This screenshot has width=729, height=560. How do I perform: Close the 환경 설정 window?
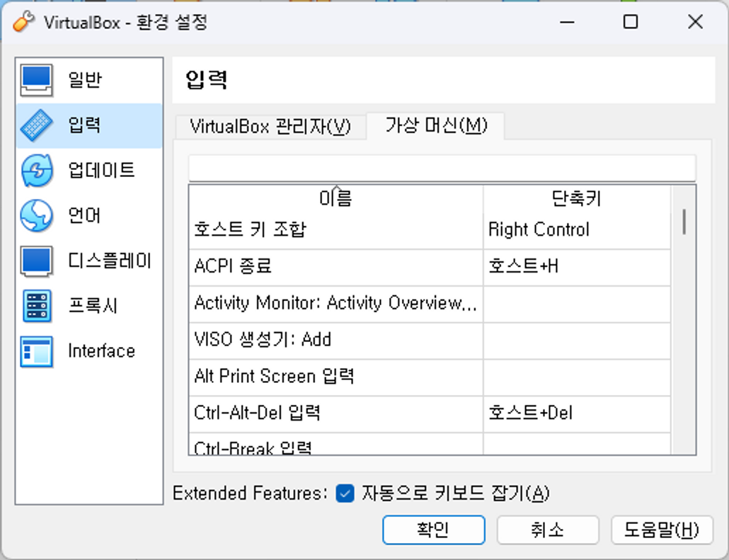(x=696, y=22)
